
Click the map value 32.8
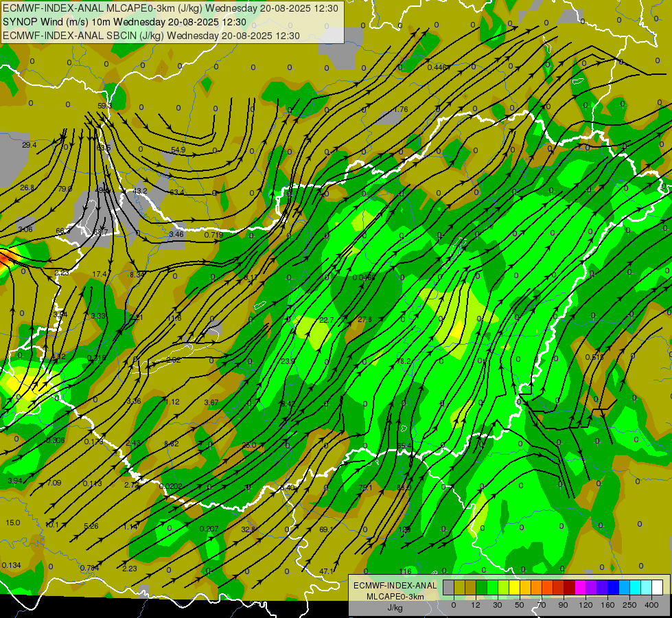(248, 529)
